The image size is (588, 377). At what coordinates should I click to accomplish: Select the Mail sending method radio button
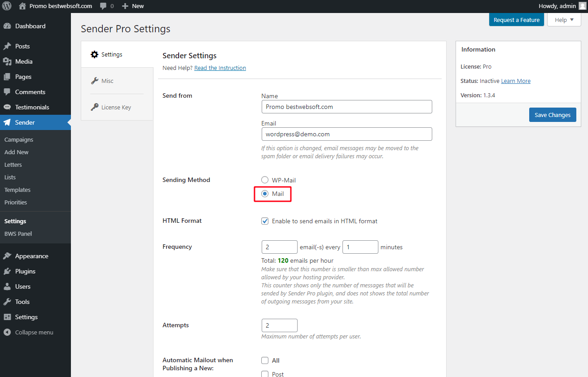point(265,194)
